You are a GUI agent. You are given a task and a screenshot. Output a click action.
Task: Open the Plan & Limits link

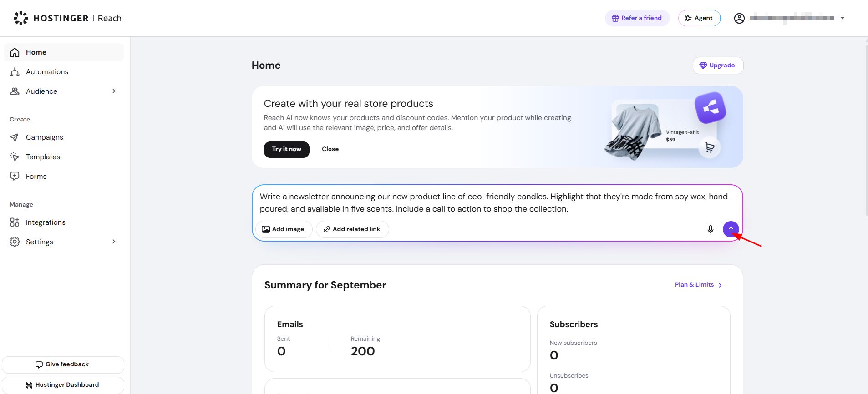698,285
